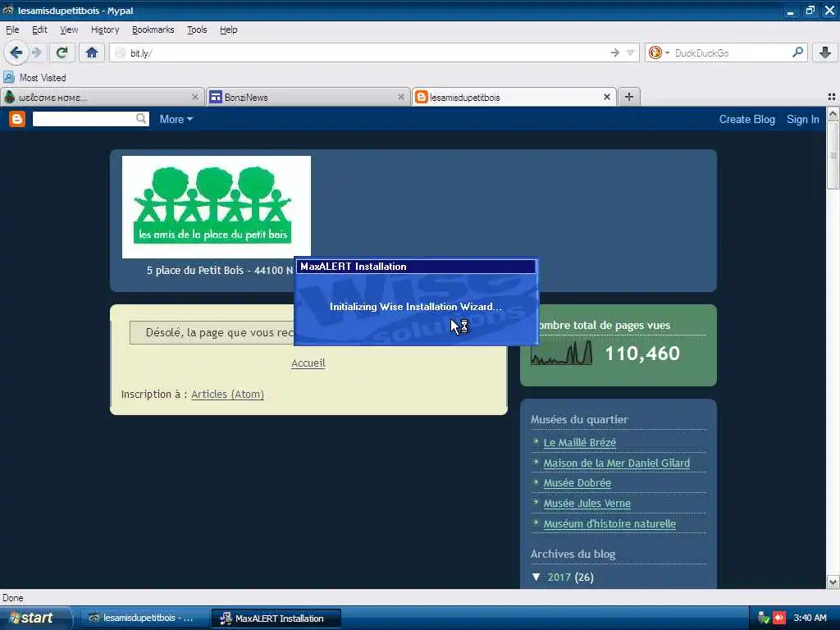Open the Muséum d'histoire naturelle link

[x=609, y=524]
